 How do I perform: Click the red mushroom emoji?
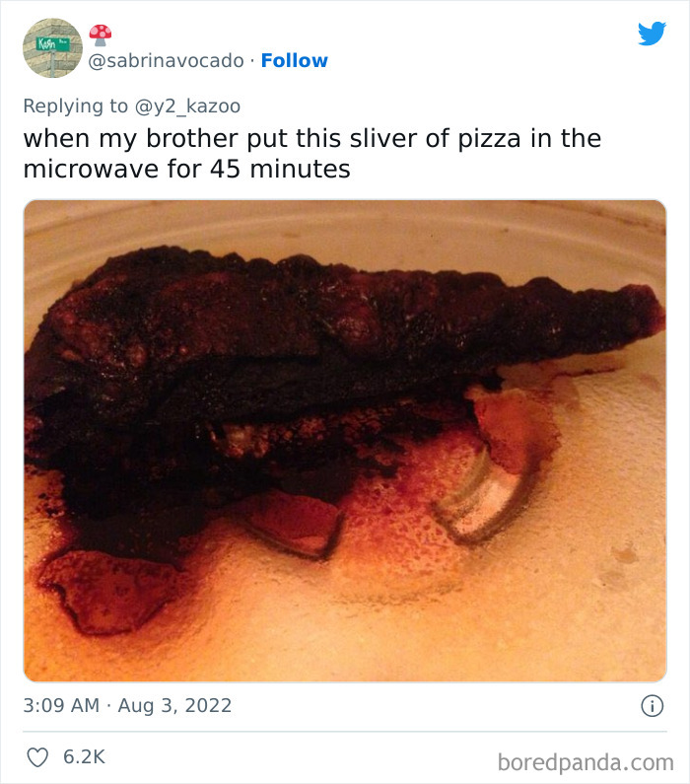(100, 36)
